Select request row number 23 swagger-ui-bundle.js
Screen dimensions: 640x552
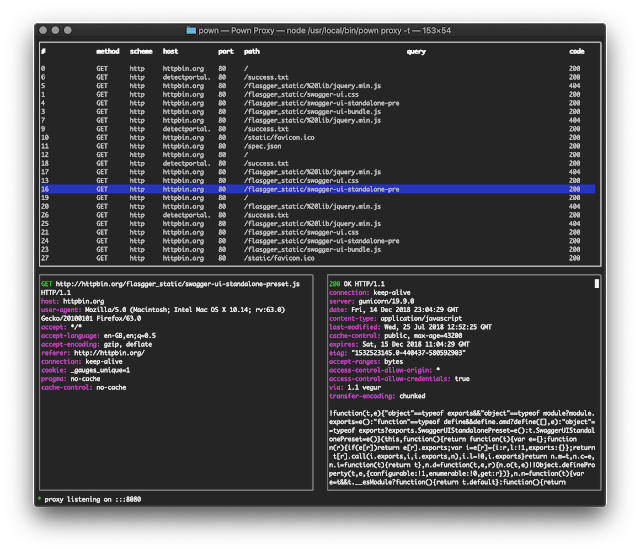click(318, 249)
